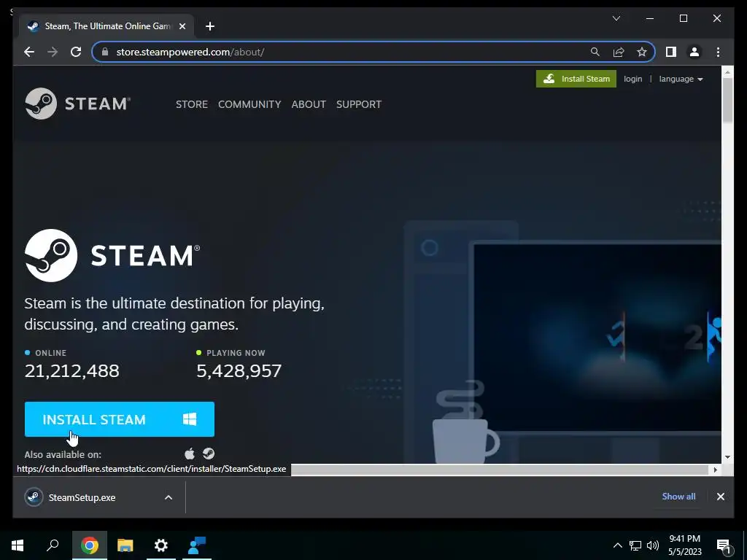This screenshot has width=747, height=560.
Task: Open the tab search chevron
Action: pos(616,18)
